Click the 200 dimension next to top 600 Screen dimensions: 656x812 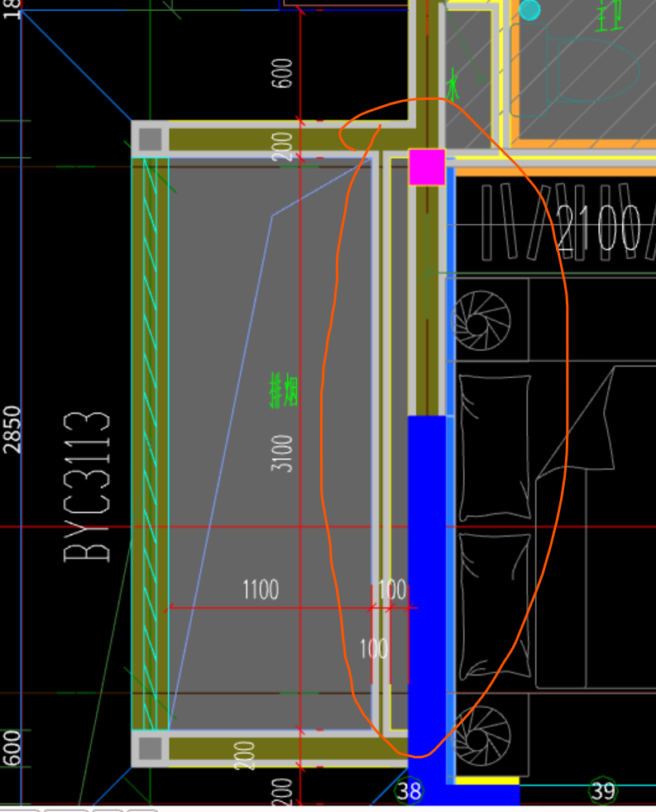coord(282,146)
